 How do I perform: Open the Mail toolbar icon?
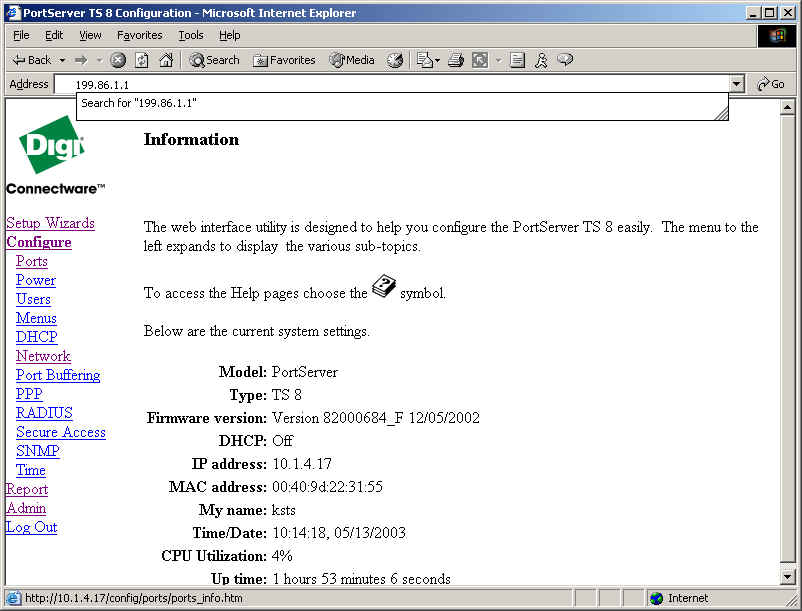427,60
